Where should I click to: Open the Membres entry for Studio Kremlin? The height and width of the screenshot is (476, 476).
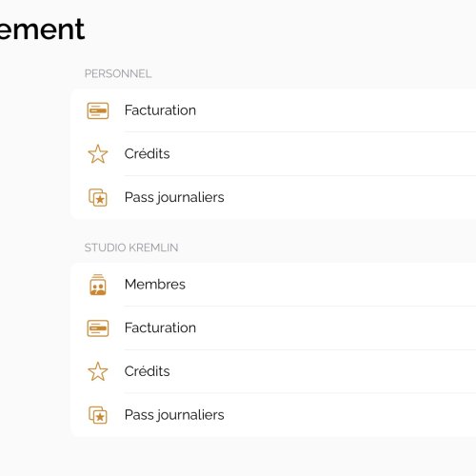coord(155,285)
